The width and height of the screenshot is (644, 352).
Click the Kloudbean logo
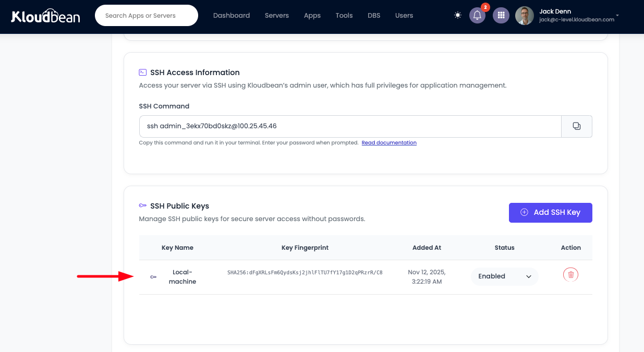pos(45,16)
